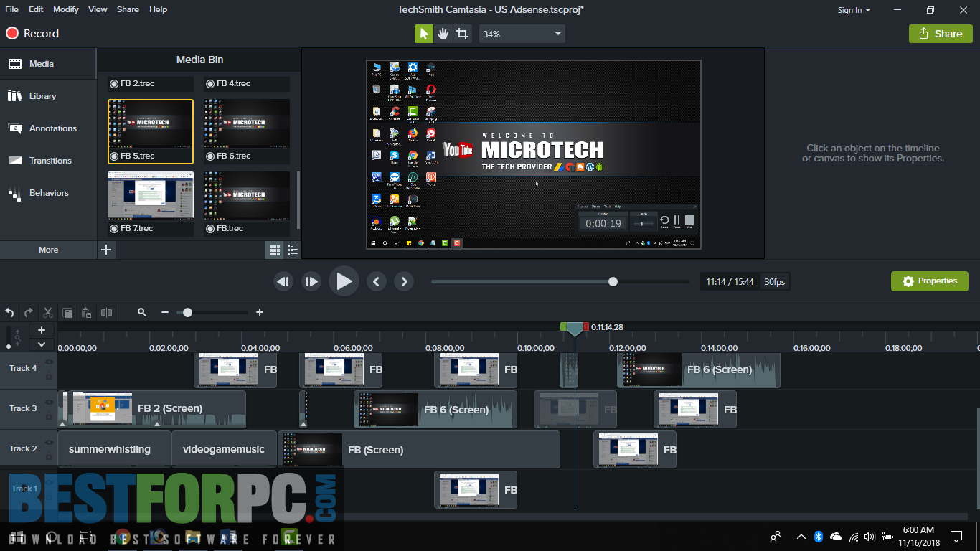The image size is (980, 551).
Task: Open the Share menu in menu bar
Action: pyautogui.click(x=128, y=9)
